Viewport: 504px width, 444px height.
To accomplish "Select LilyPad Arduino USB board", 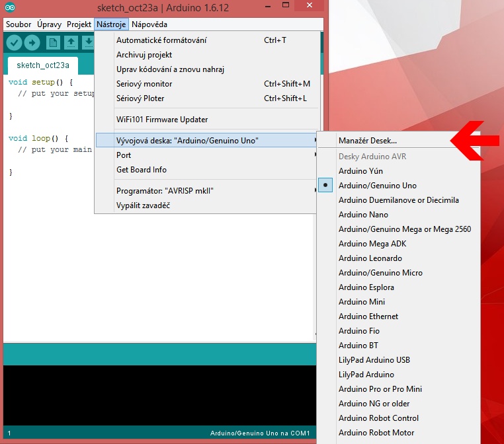I will click(x=374, y=360).
